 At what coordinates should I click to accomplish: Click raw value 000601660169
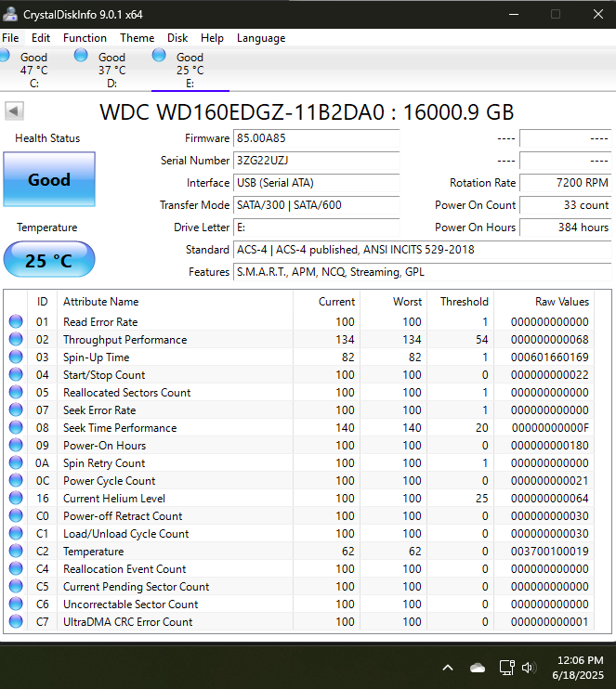[550, 357]
